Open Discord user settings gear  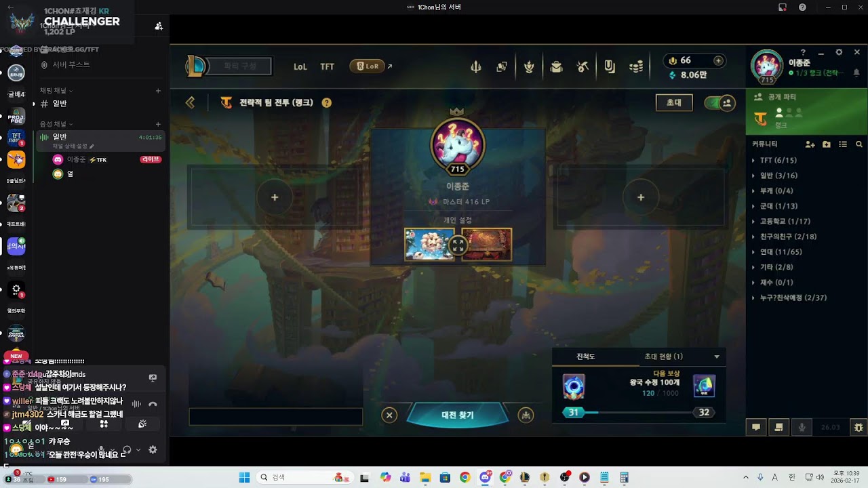(153, 449)
